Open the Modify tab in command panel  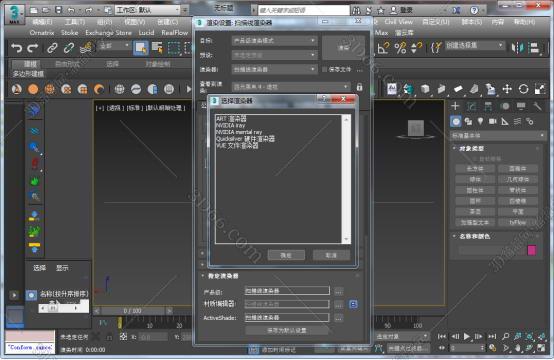click(471, 106)
